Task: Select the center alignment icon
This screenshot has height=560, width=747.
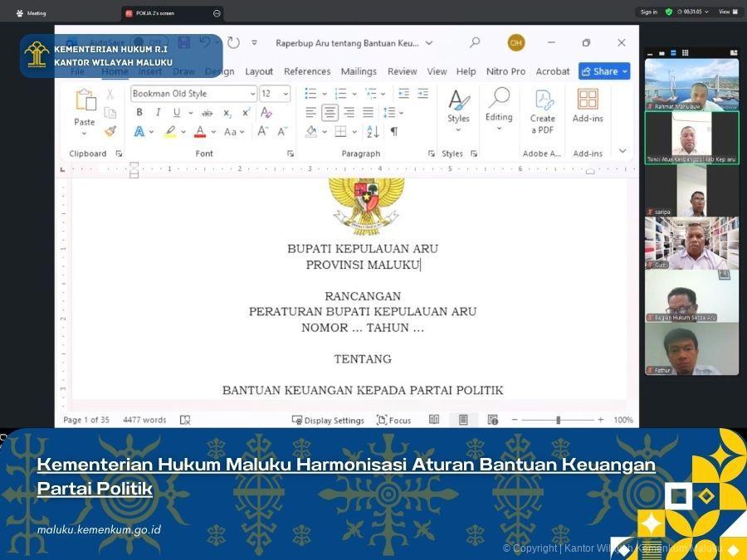Action: click(331, 112)
